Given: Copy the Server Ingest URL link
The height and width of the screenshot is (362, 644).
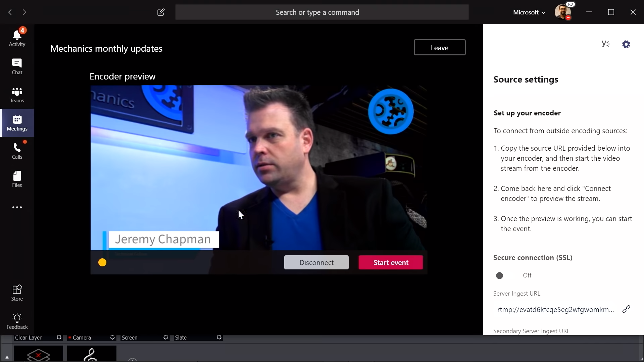Looking at the screenshot, I should click(626, 309).
